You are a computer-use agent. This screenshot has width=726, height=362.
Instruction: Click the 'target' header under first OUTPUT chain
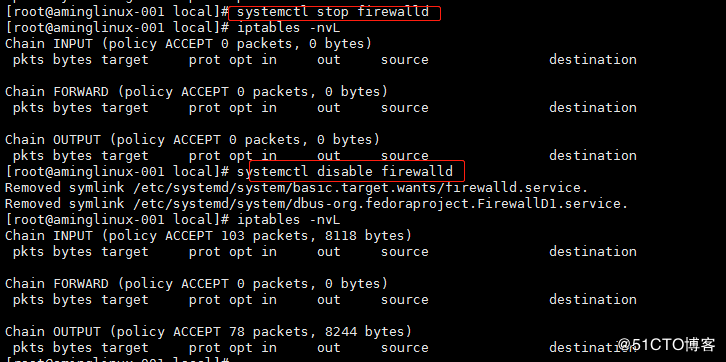pyautogui.click(x=125, y=156)
